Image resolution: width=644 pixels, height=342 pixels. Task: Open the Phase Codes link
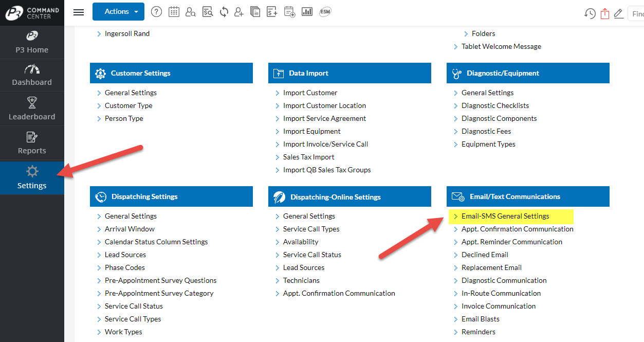124,267
